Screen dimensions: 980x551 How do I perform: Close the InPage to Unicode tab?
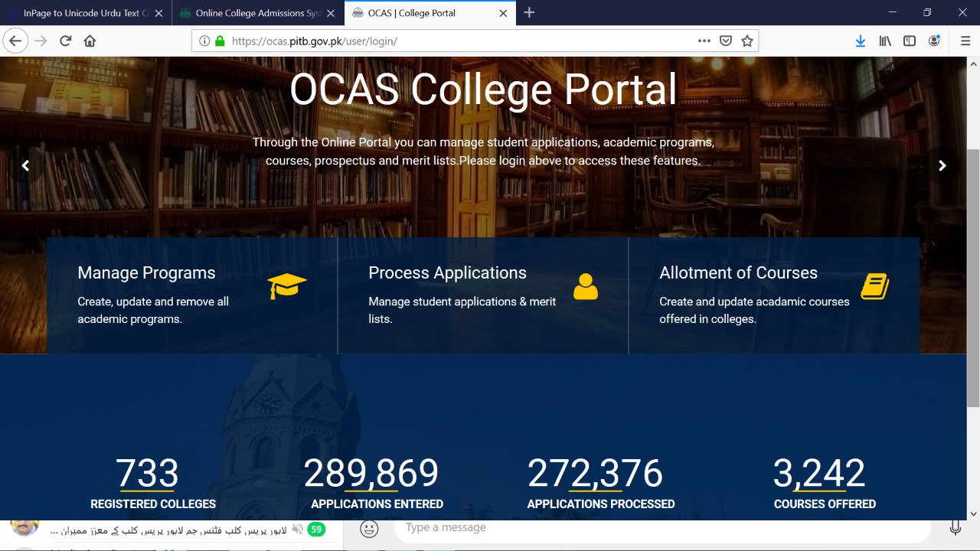click(x=158, y=13)
